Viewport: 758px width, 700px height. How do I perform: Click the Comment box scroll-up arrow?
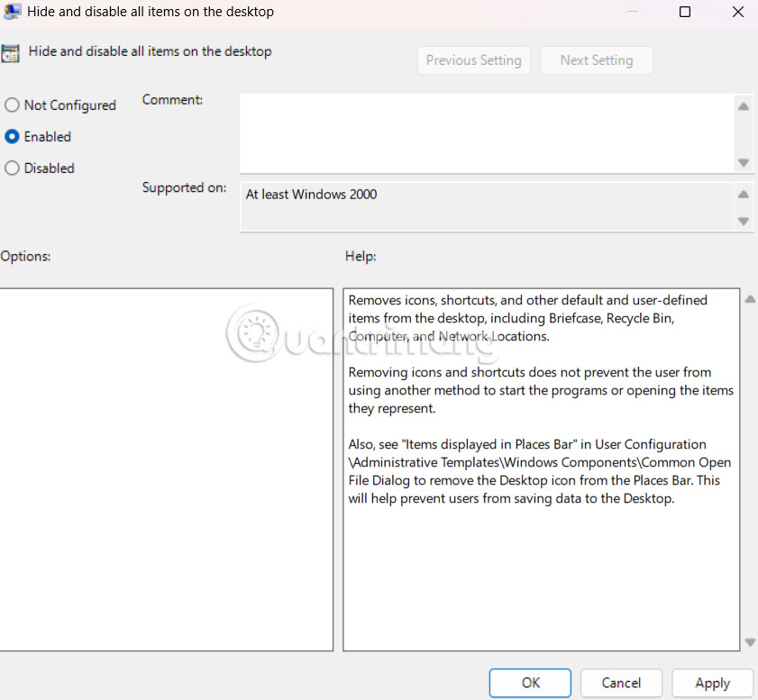[743, 105]
